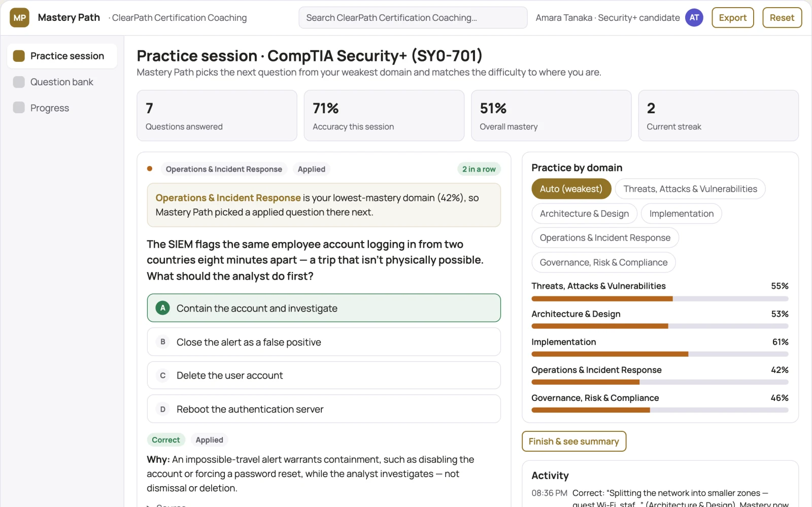The height and width of the screenshot is (507, 812).
Task: Click the Reset button
Action: (x=782, y=18)
